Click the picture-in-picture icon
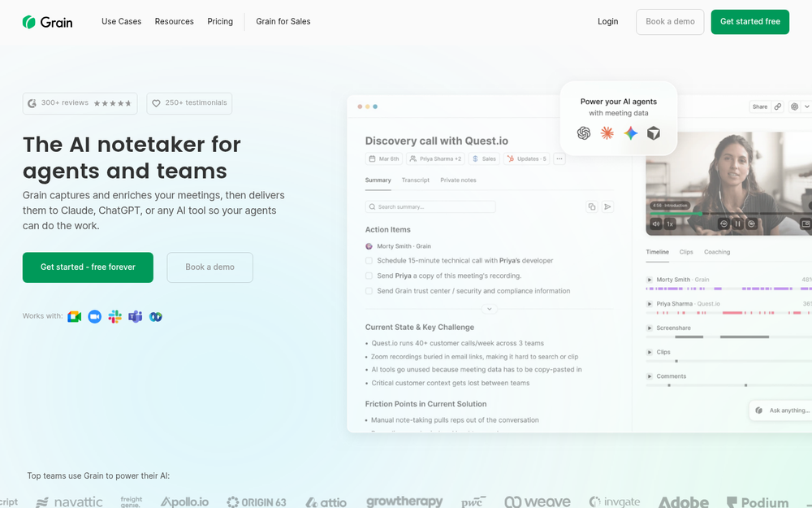This screenshot has width=812, height=508. [806, 224]
